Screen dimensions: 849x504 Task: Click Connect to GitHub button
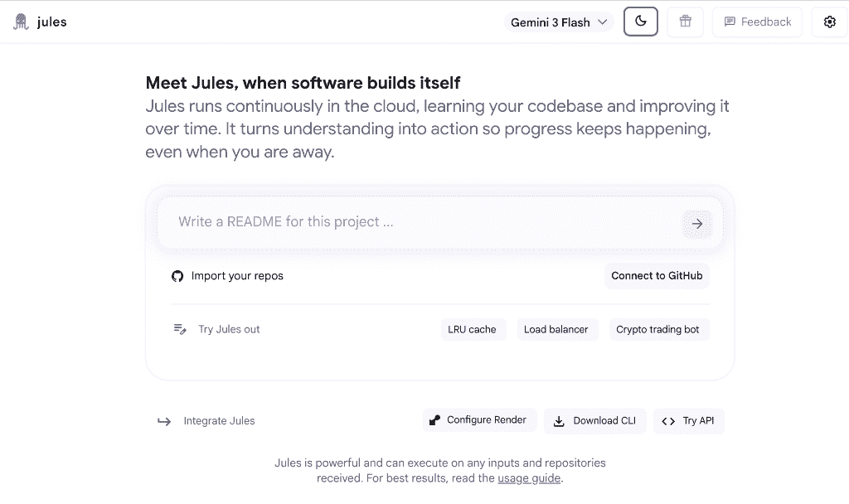(x=657, y=275)
